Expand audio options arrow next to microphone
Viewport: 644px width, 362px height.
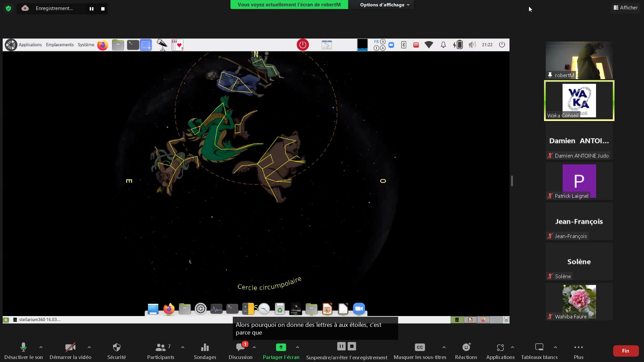[x=41, y=347]
